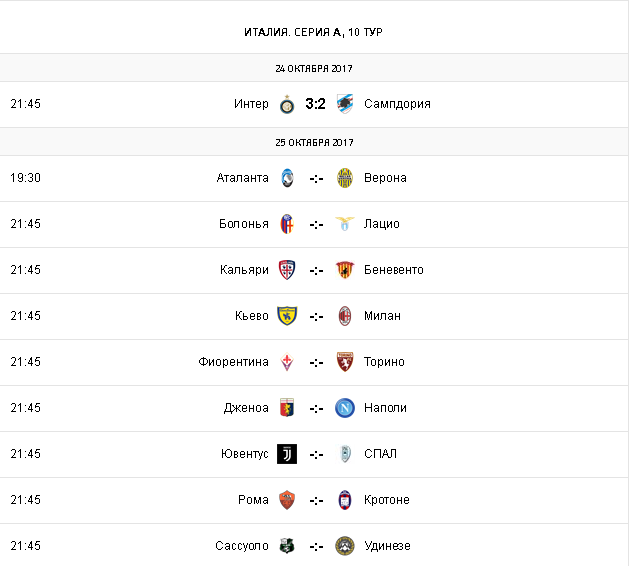Open the Кротоне team page
Image resolution: width=630 pixels, height=566 pixels.
(x=387, y=500)
